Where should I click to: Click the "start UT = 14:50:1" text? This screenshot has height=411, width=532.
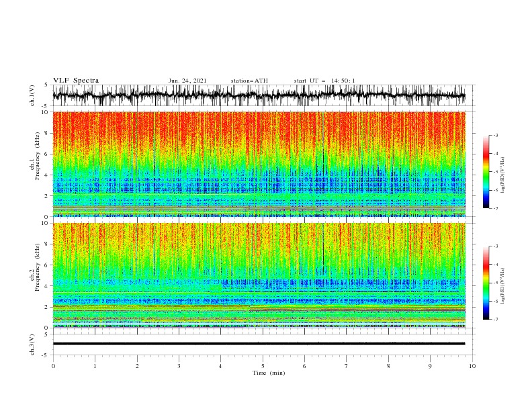[x=324, y=81]
